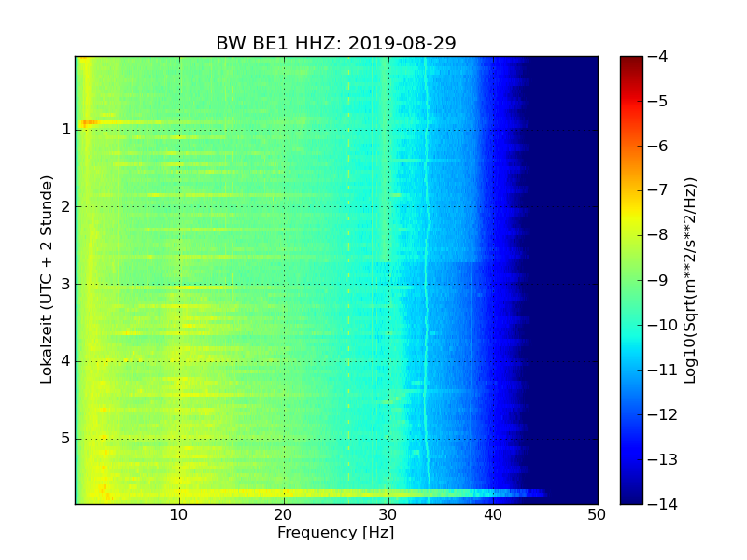The width and height of the screenshot is (747, 560).
Task: Click the Log10(Sqrt(m**2/s**2/Hz)) colorbar label
Action: pyautogui.click(x=690, y=281)
